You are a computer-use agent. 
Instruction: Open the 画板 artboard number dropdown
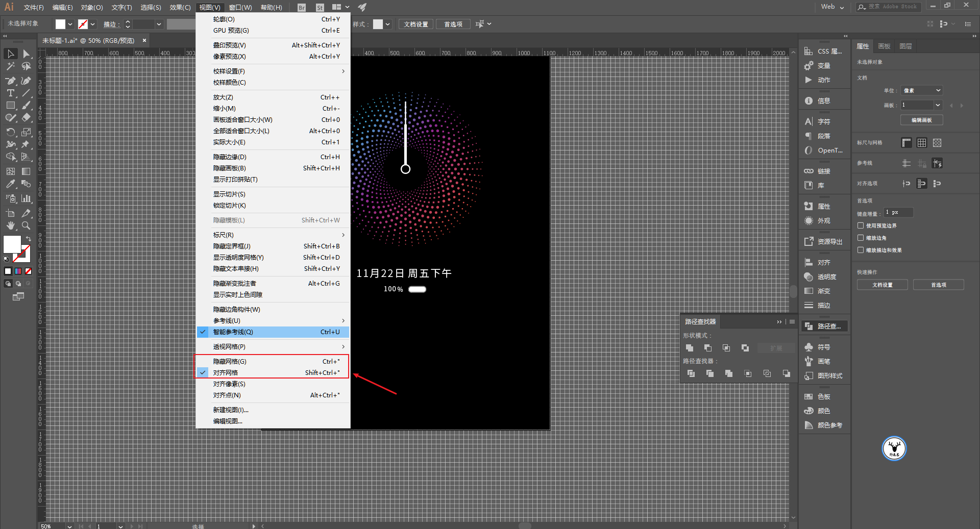[938, 105]
